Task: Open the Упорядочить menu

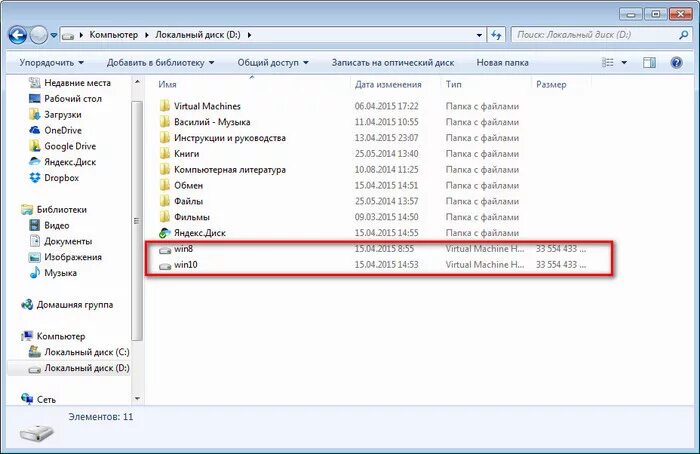Action: tap(51, 62)
